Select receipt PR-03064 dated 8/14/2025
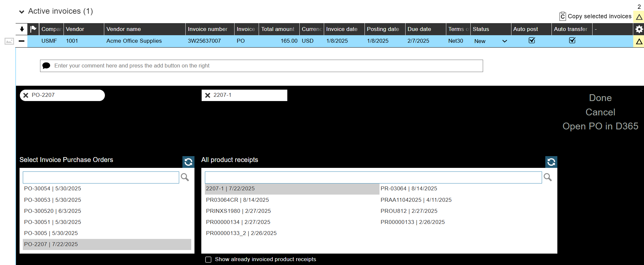 coord(408,189)
